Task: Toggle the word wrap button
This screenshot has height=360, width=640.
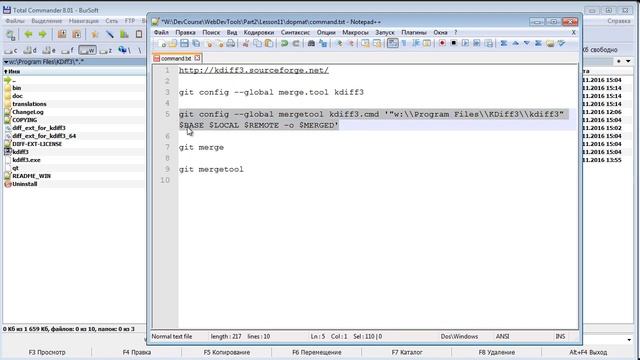Action: click(x=393, y=43)
